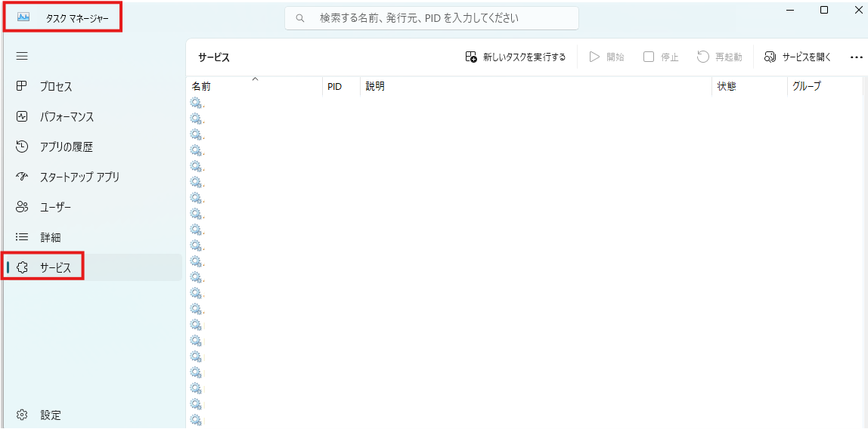Open the three-dot more options menu

click(857, 57)
